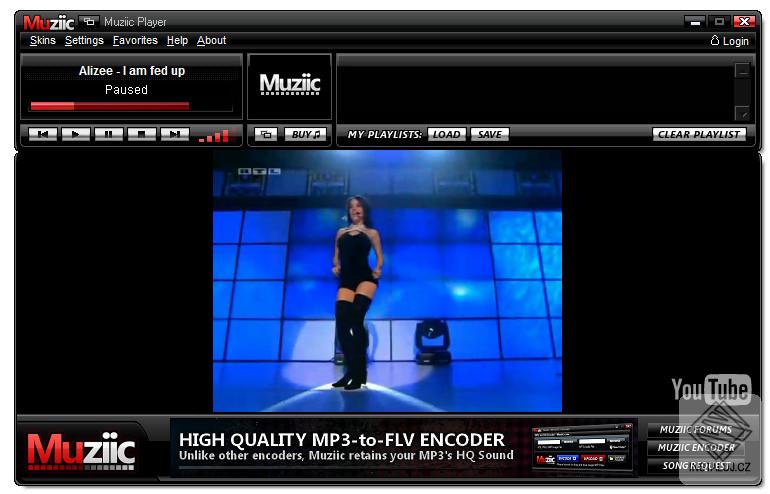The width and height of the screenshot is (770, 494).
Task: Click the Muziic logo in title bar
Action: click(x=48, y=23)
